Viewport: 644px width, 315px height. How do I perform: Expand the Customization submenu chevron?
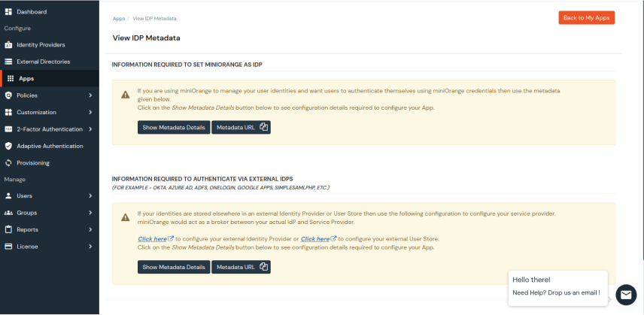90,112
